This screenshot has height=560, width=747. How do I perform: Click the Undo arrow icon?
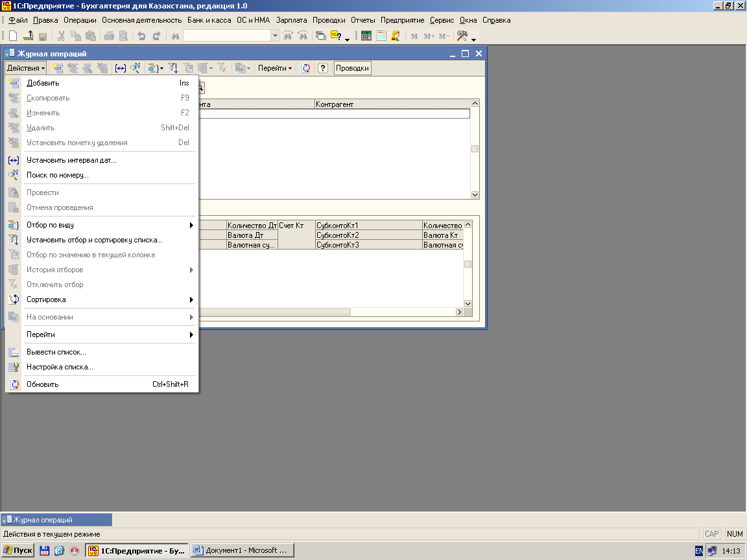tap(141, 36)
